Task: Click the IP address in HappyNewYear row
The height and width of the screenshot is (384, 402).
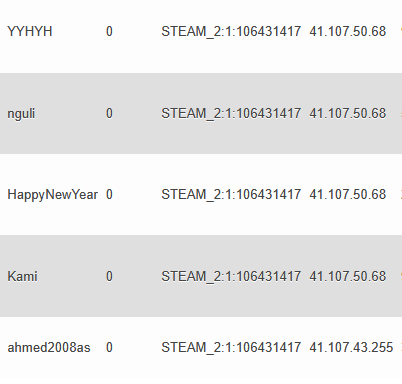Action: [x=348, y=194]
